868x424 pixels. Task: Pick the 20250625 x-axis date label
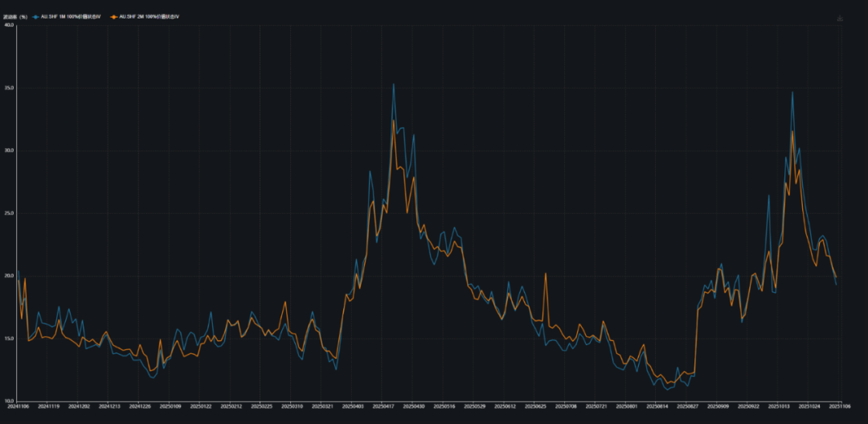coord(536,407)
